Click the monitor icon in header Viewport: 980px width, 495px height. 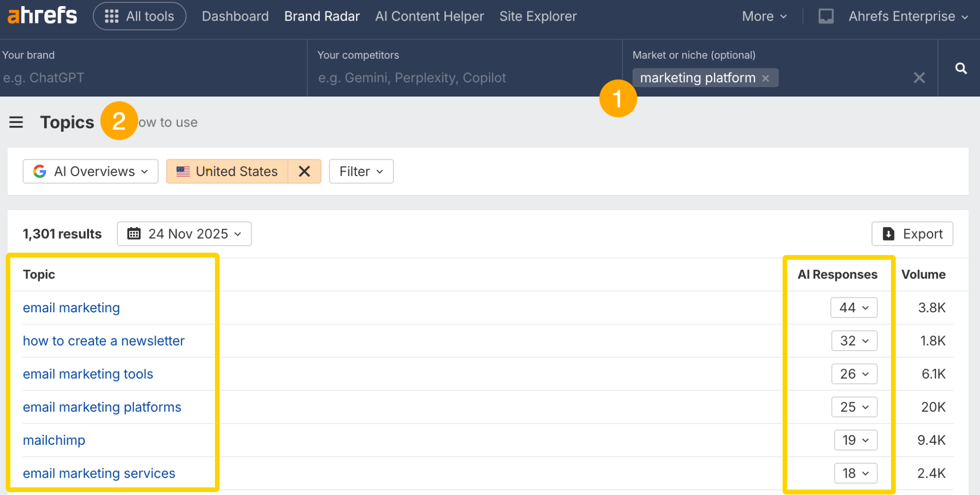825,16
